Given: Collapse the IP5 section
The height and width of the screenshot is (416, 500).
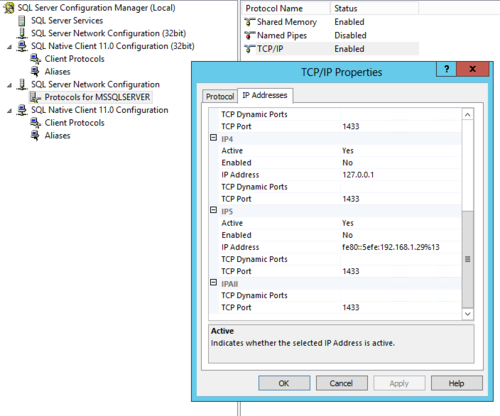Looking at the screenshot, I should [x=213, y=210].
